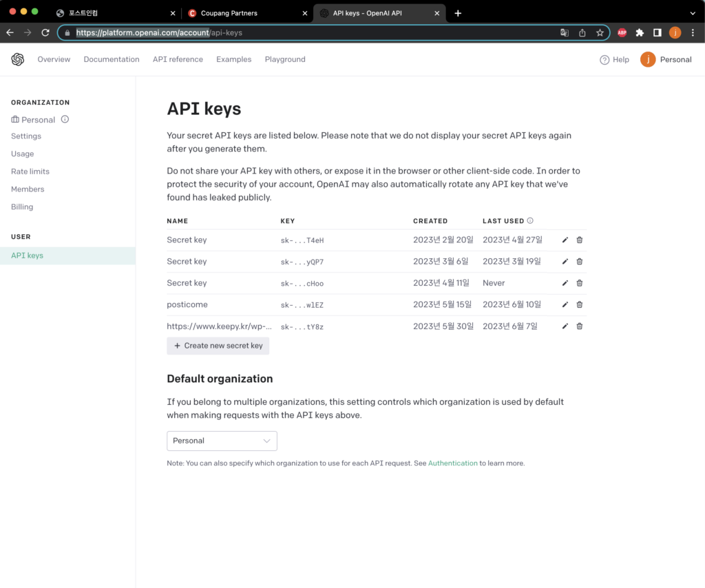Click the info icon next to Last Used
Viewport: 705px width, 588px height.
coord(530,221)
